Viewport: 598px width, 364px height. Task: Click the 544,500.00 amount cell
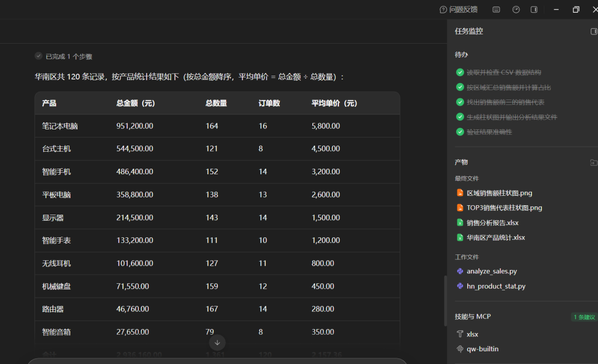click(135, 149)
